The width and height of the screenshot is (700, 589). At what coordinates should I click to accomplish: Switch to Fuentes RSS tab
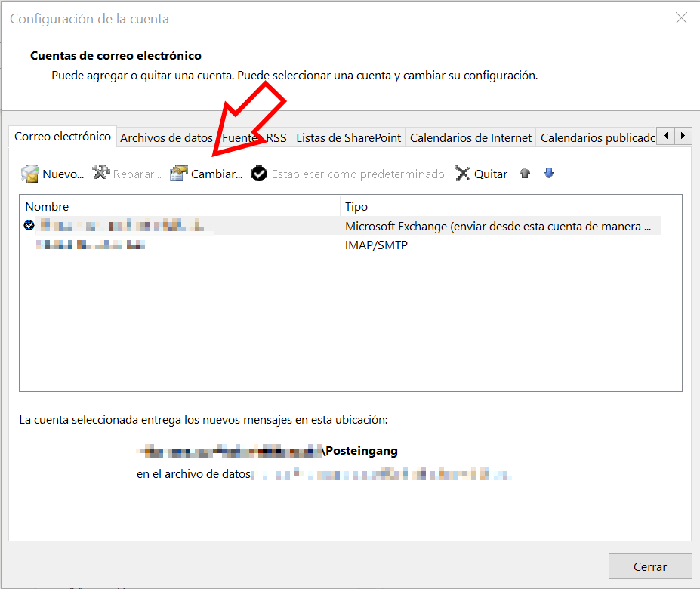[254, 138]
